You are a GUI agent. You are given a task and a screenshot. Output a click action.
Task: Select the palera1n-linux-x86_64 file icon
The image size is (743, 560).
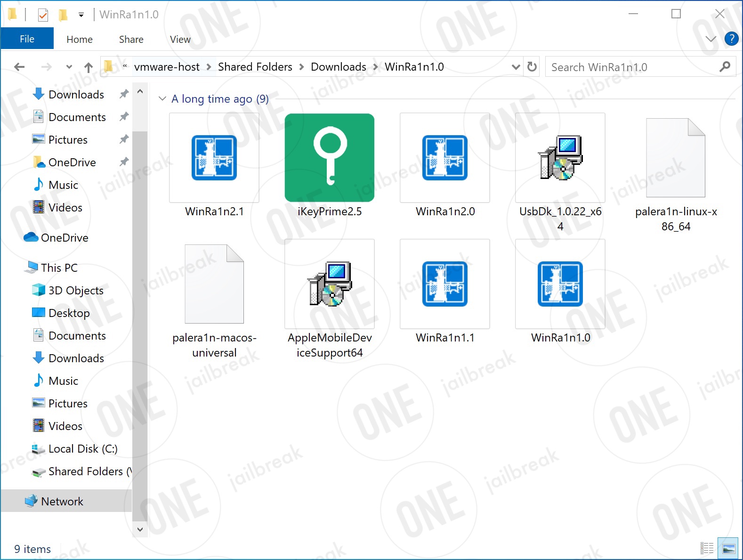pyautogui.click(x=676, y=158)
